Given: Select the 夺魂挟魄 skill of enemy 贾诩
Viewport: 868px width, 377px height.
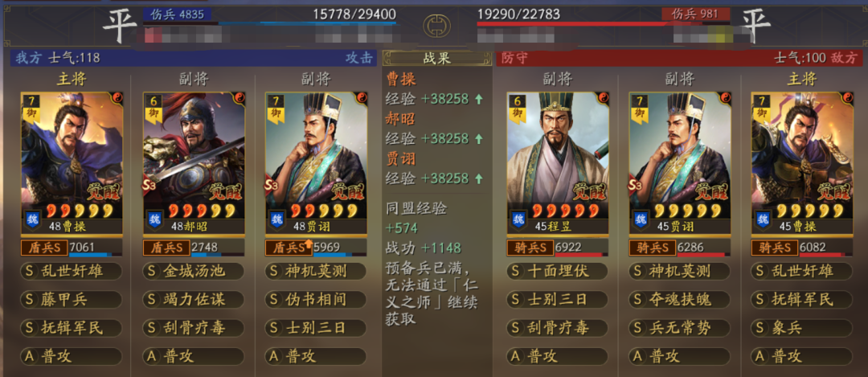Looking at the screenshot, I should [679, 300].
